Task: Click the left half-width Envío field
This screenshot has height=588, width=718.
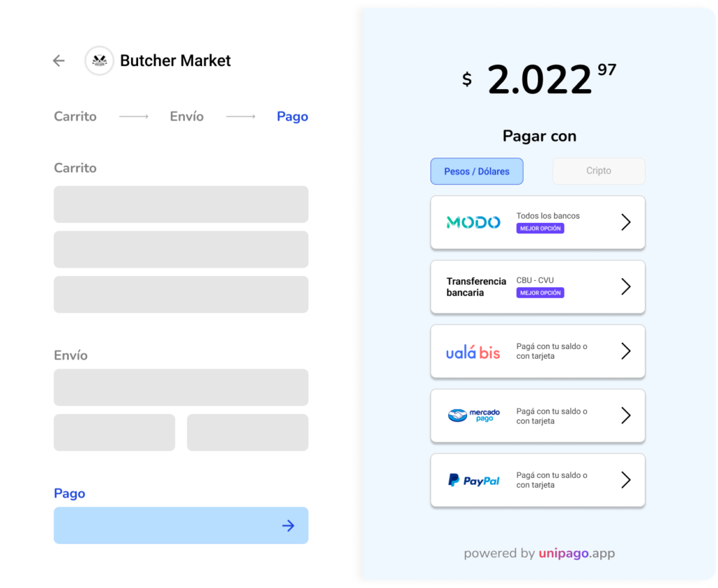Action: 114,432
